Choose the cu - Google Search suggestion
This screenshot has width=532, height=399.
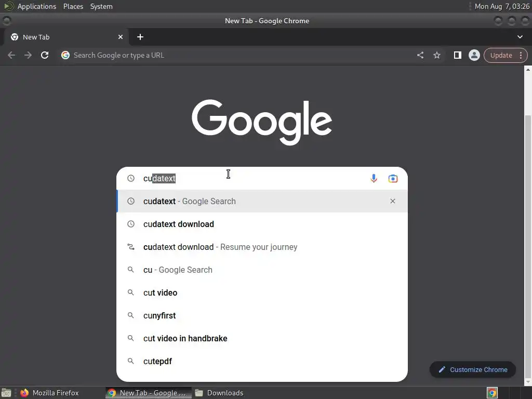262,270
